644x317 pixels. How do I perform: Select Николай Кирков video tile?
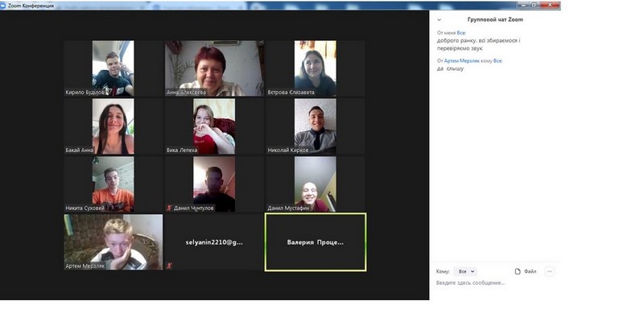coord(315,126)
